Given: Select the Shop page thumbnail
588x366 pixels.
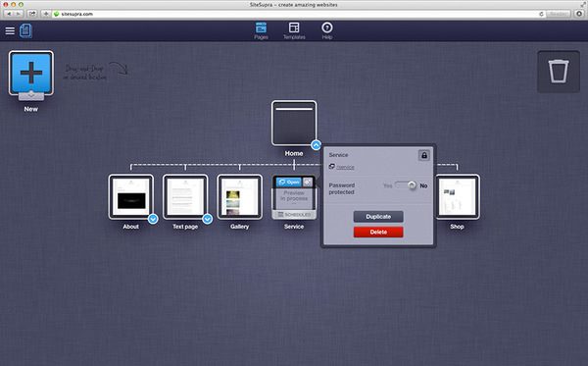Looking at the screenshot, I should click(x=457, y=196).
